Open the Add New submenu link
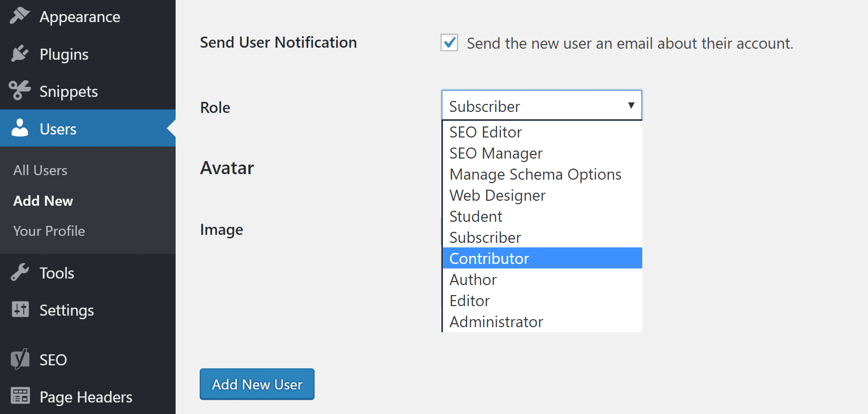Screen dimensions: 868x414 click(43, 201)
